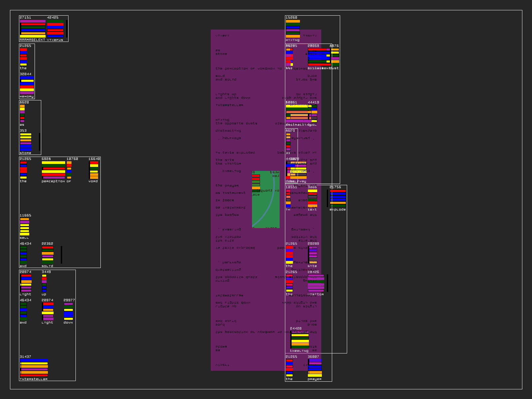
Task: Click the prayer word bar stack
Action: (315, 368)
